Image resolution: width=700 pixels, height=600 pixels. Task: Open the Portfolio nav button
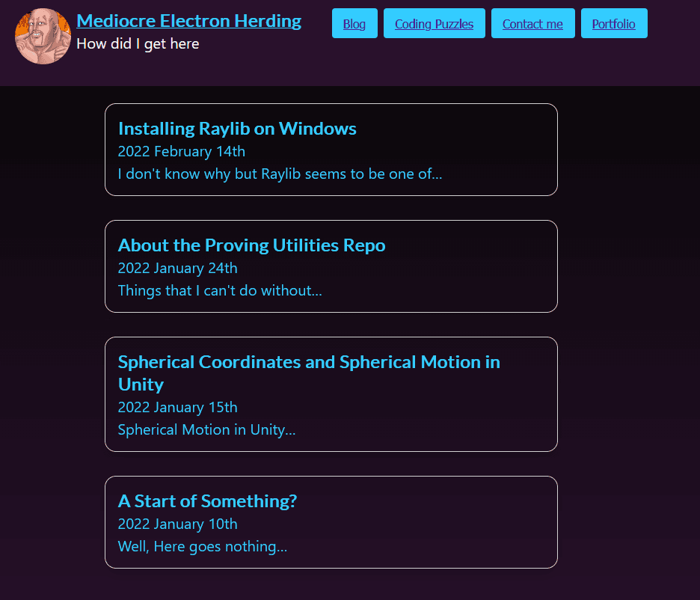tap(614, 23)
